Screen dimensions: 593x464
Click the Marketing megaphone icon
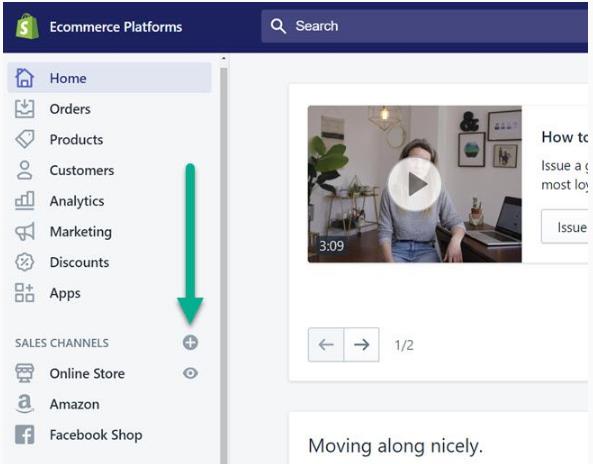click(25, 231)
